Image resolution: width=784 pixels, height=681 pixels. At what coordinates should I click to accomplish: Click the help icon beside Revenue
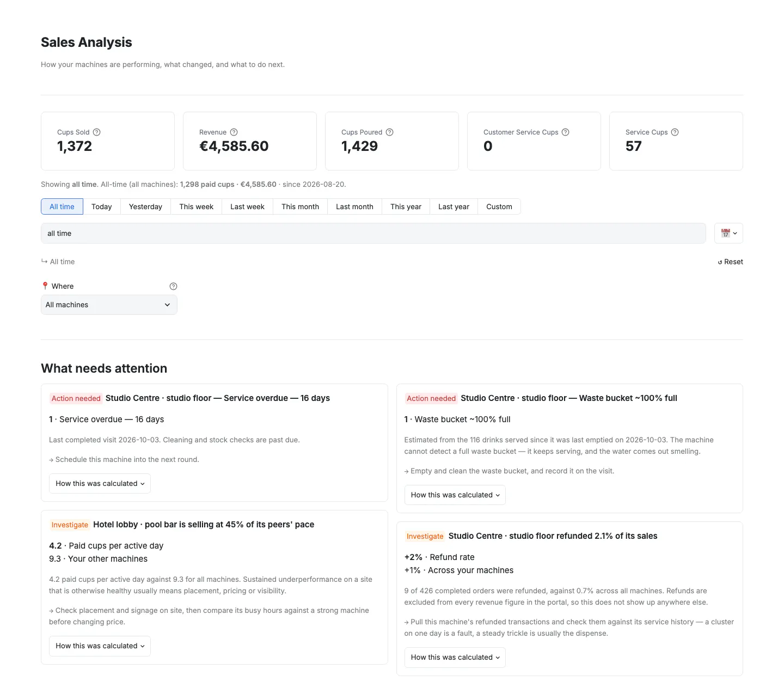[x=234, y=132]
